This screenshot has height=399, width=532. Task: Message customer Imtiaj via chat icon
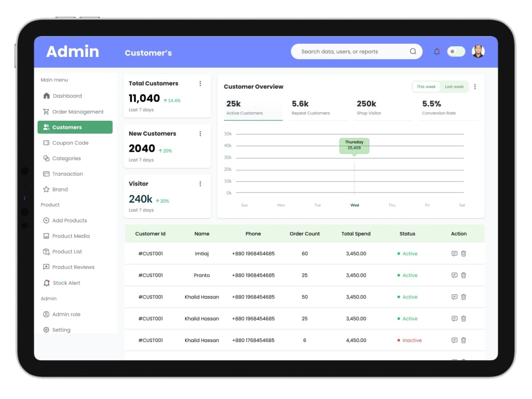point(454,254)
